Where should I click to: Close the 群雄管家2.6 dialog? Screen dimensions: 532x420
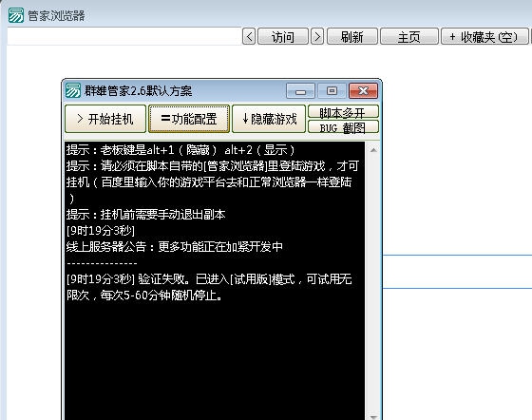363,91
